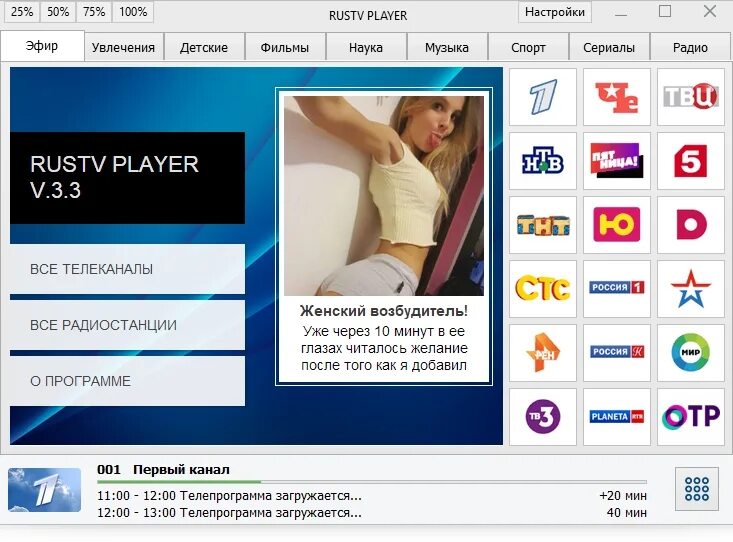Click the program progress bar

[x=372, y=481]
